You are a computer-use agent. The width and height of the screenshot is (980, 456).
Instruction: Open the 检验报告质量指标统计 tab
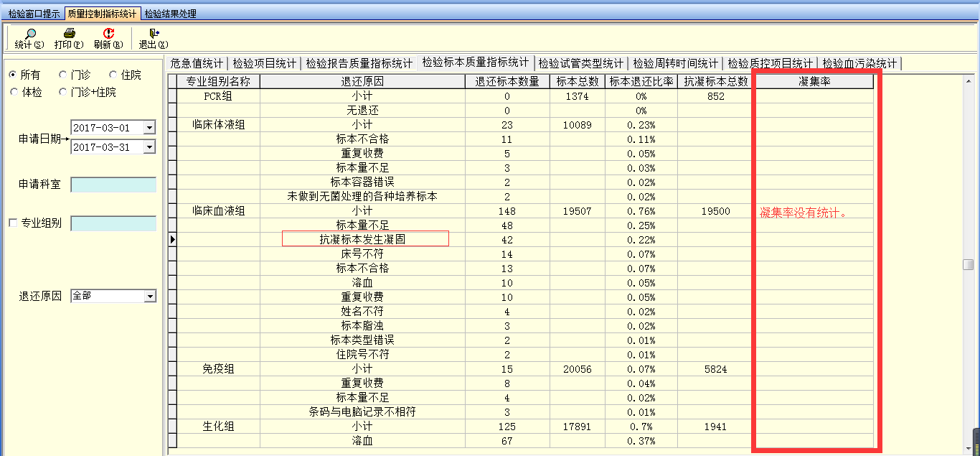359,63
